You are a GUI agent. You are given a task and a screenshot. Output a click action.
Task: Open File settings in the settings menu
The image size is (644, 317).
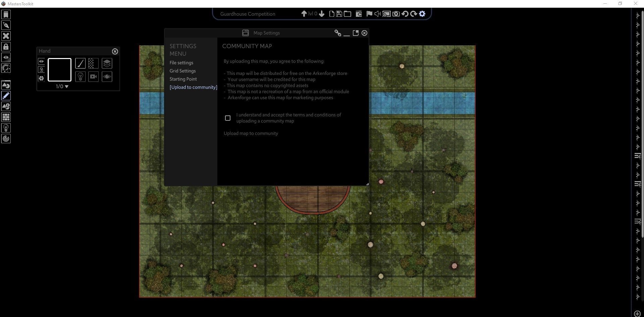coord(181,63)
